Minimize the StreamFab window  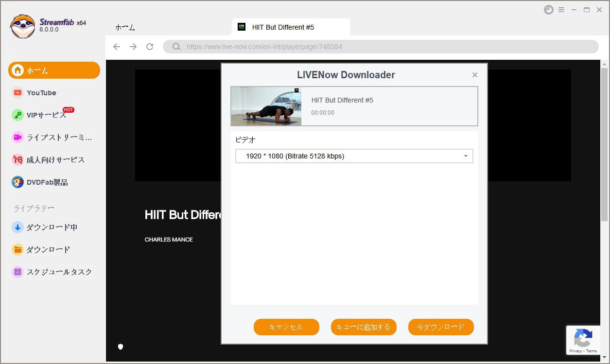pos(574,10)
